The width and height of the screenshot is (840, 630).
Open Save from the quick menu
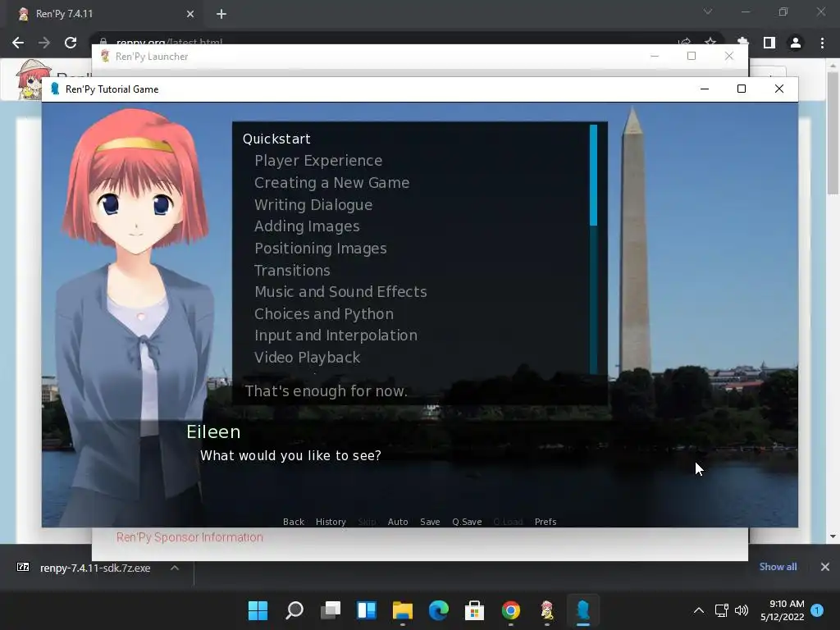tap(430, 522)
